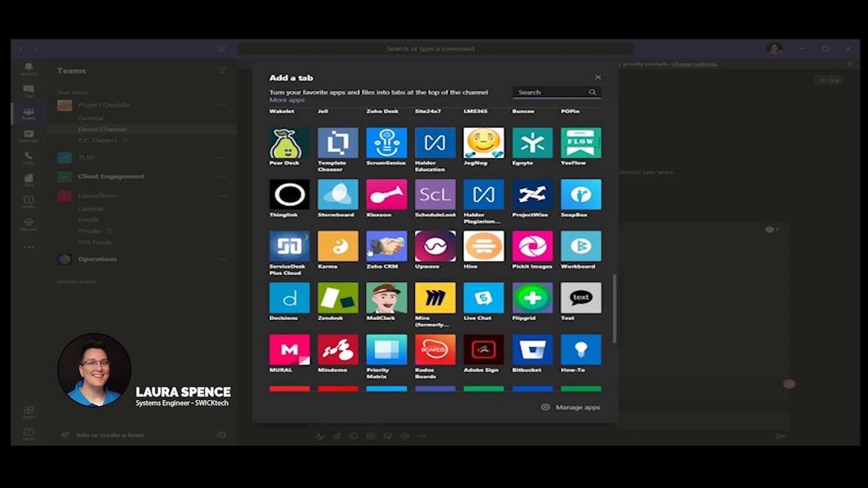The image size is (868, 488).
Task: Select ServiceDesk Plus Cloud app
Action: pyautogui.click(x=290, y=246)
